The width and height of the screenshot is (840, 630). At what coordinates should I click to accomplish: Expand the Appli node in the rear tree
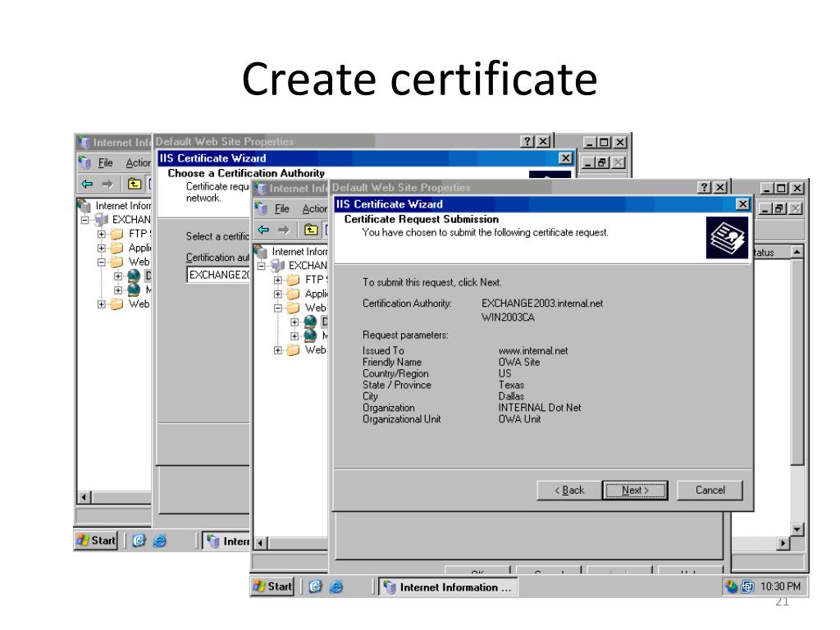point(101,248)
